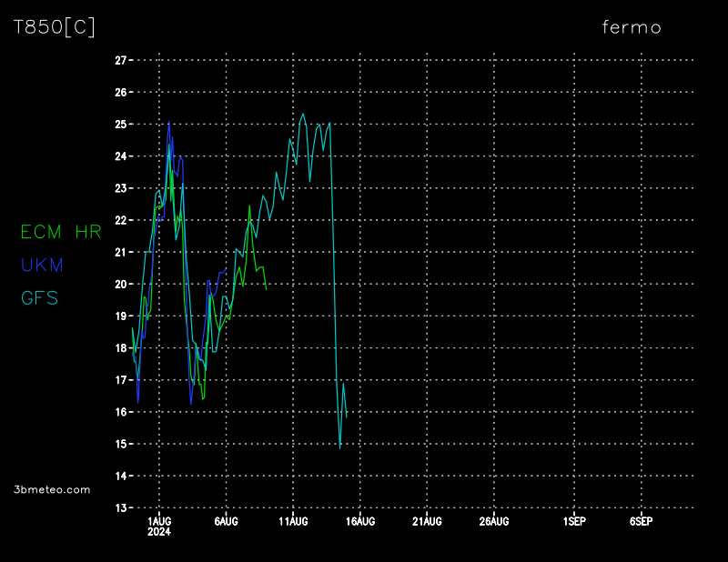Select the fermo location label
This screenshot has width=728, height=562.
[632, 27]
